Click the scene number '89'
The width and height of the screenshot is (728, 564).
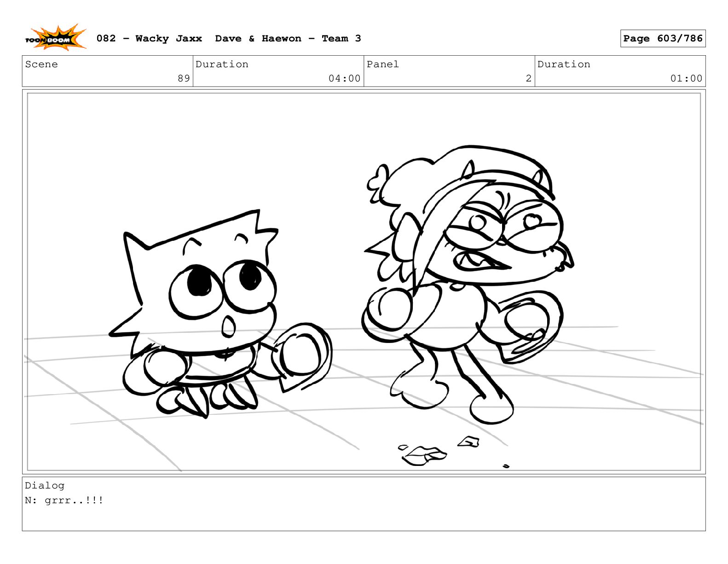point(184,78)
